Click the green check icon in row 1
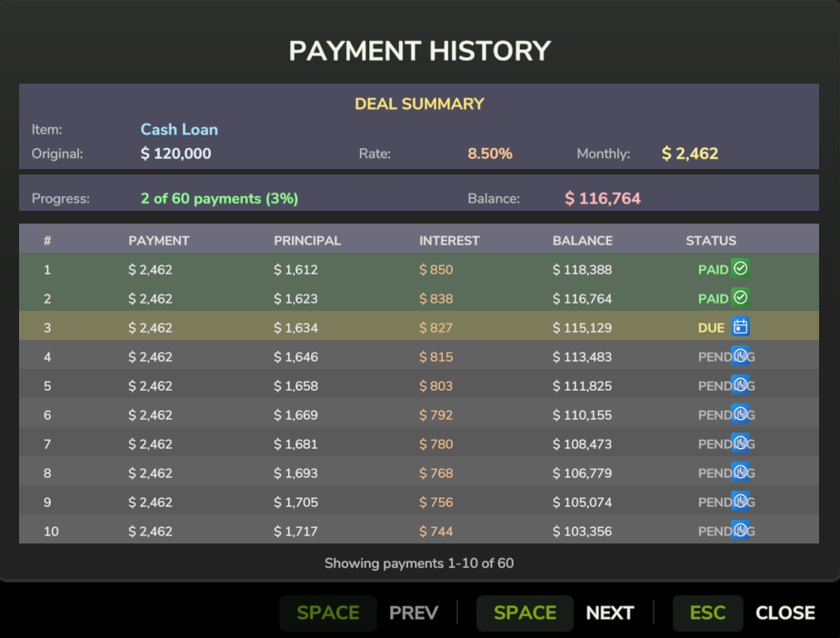Image resolution: width=840 pixels, height=638 pixels. click(x=740, y=268)
